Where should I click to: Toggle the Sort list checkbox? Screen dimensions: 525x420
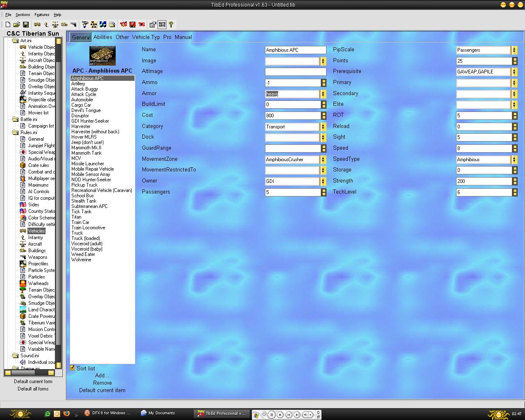pos(73,368)
